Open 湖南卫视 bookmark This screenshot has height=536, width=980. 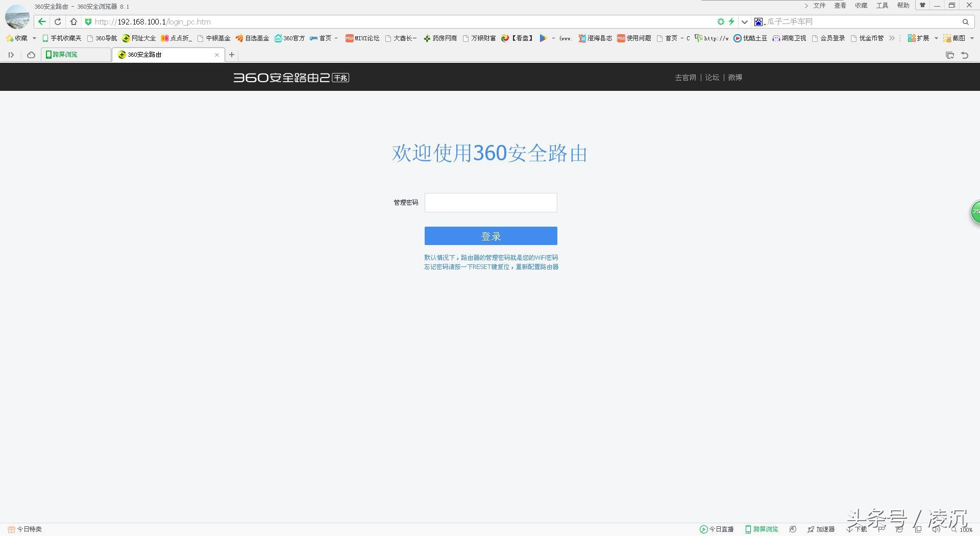789,38
